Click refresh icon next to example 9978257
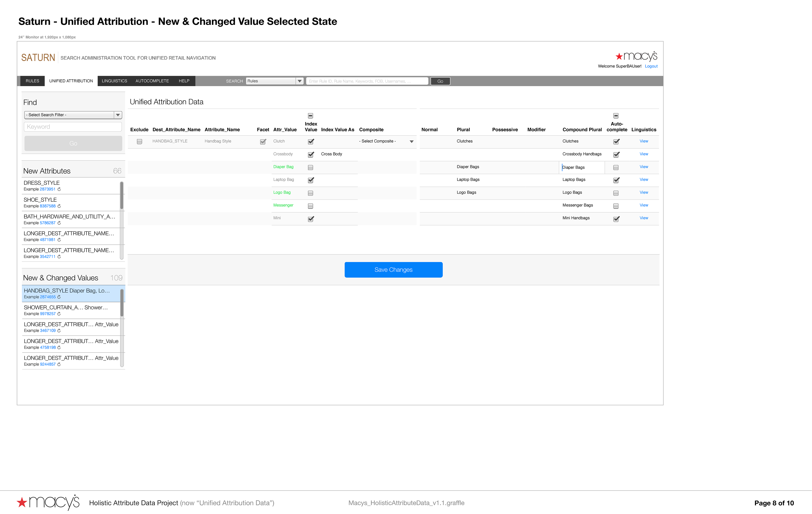Image resolution: width=812 pixels, height=514 pixels. tap(59, 314)
